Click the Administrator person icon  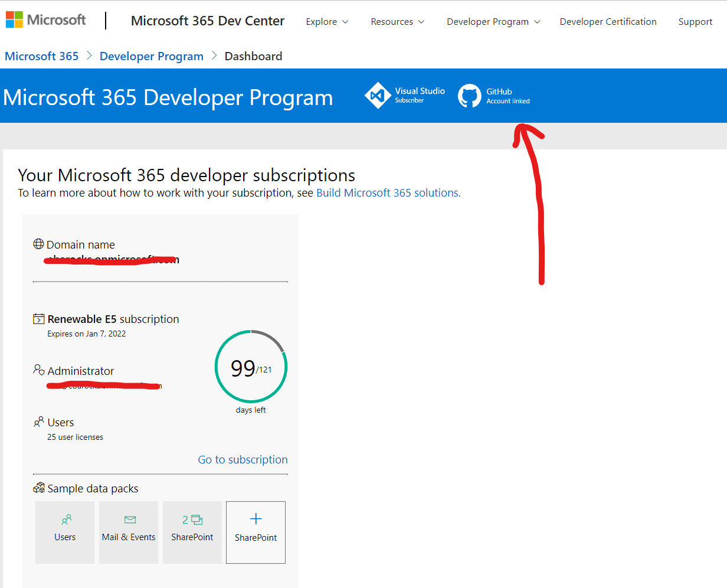tap(39, 370)
